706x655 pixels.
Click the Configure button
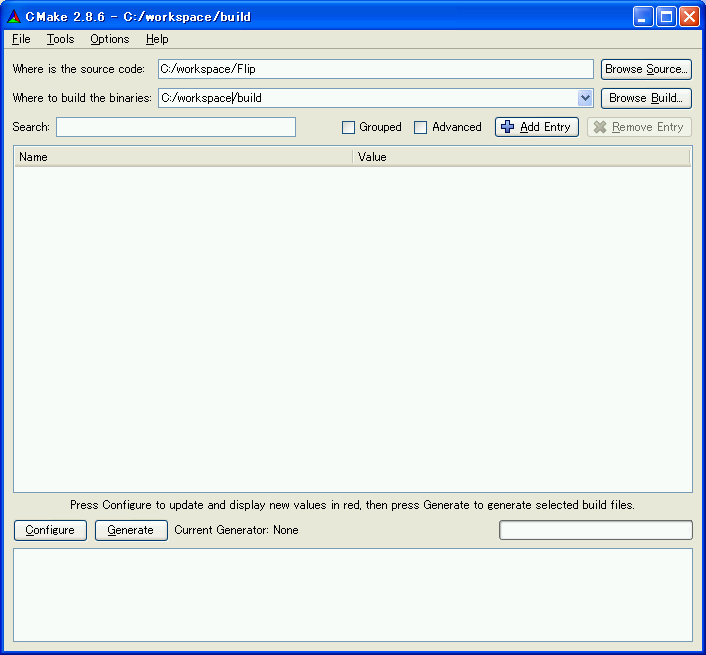(x=50, y=530)
